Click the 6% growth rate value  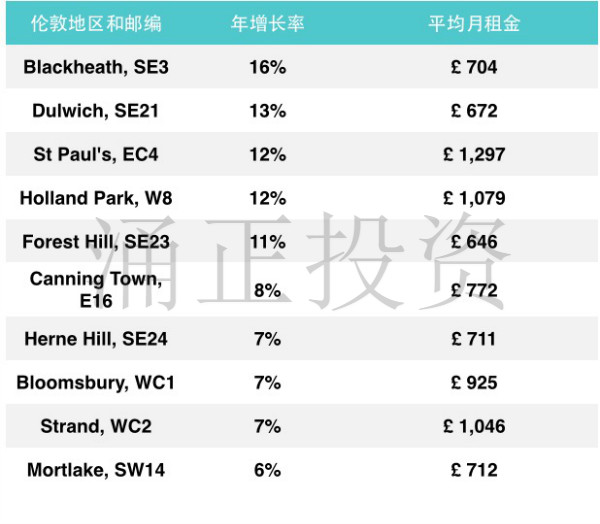tap(267, 470)
